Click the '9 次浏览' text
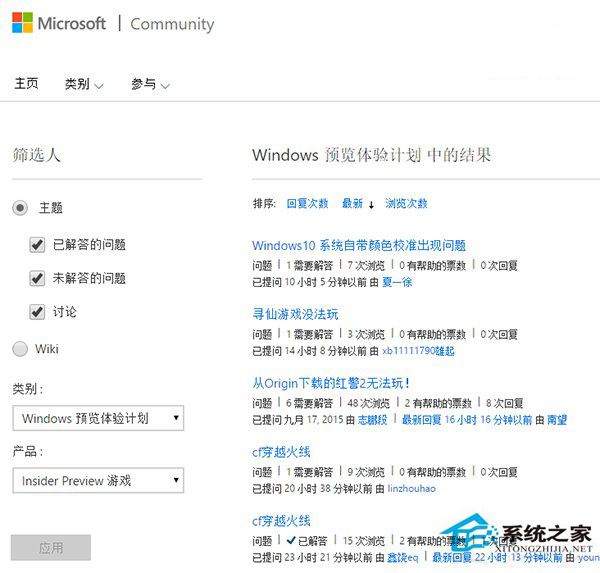 [x=366, y=472]
